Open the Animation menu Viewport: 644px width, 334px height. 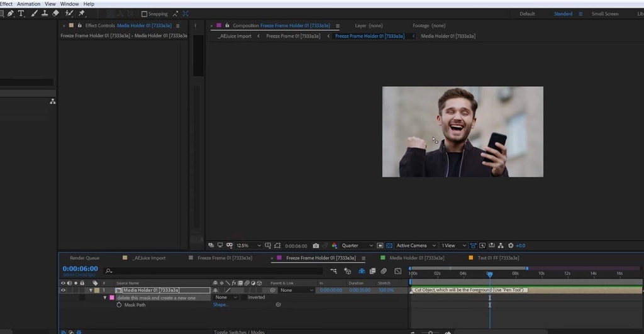[29, 4]
